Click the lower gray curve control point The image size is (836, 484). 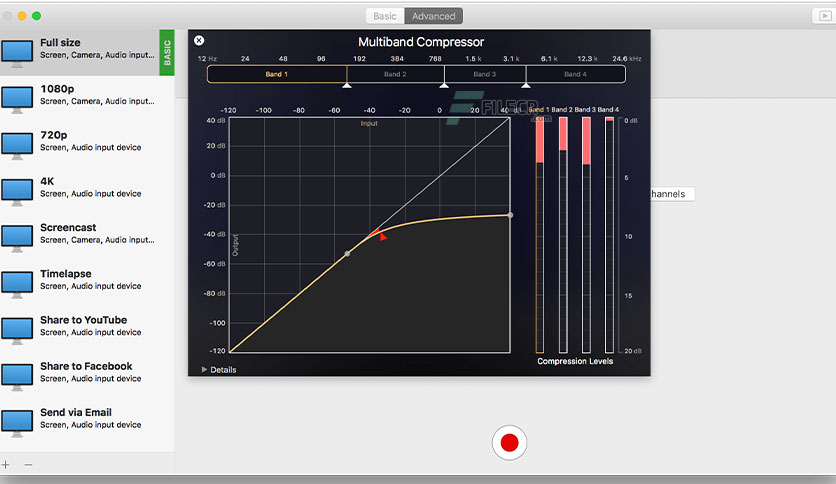tap(347, 254)
